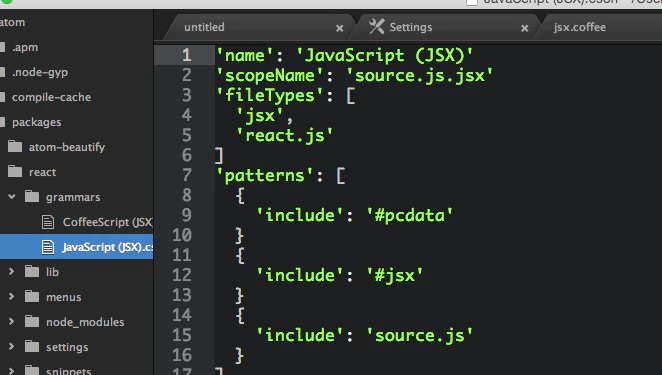The width and height of the screenshot is (662, 375).
Task: Click the 'react.js' string
Action: coord(285,136)
